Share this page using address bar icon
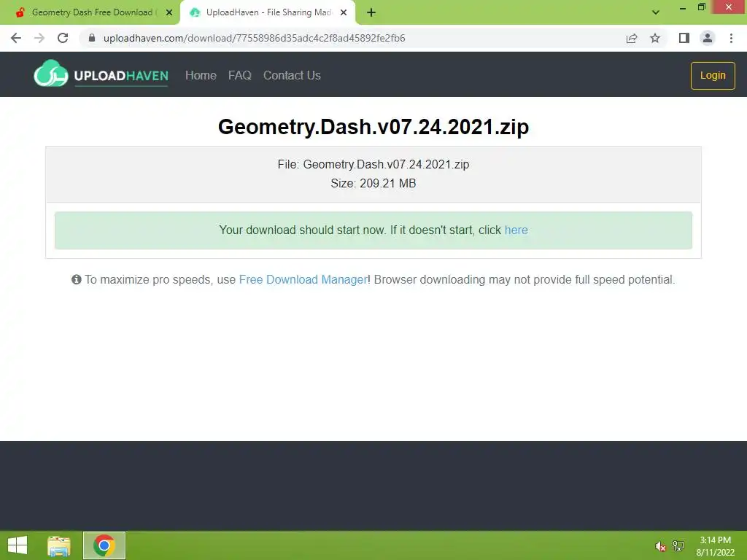The width and height of the screenshot is (747, 560). point(632,38)
